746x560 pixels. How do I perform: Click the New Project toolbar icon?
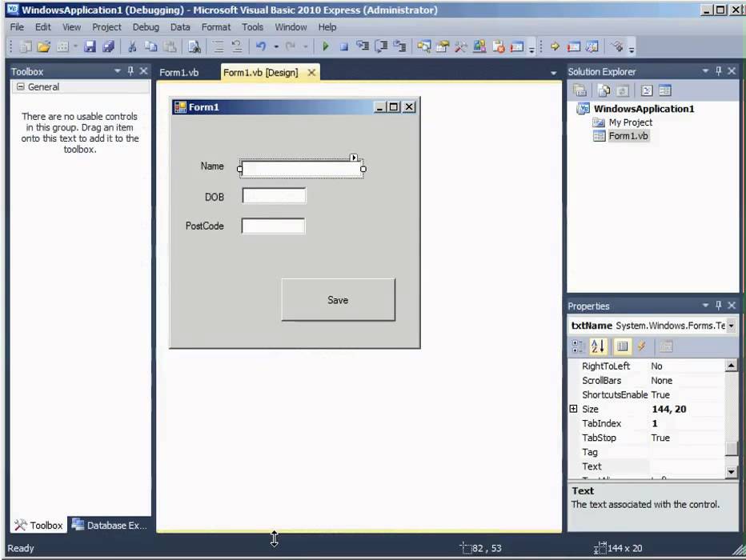(x=26, y=46)
